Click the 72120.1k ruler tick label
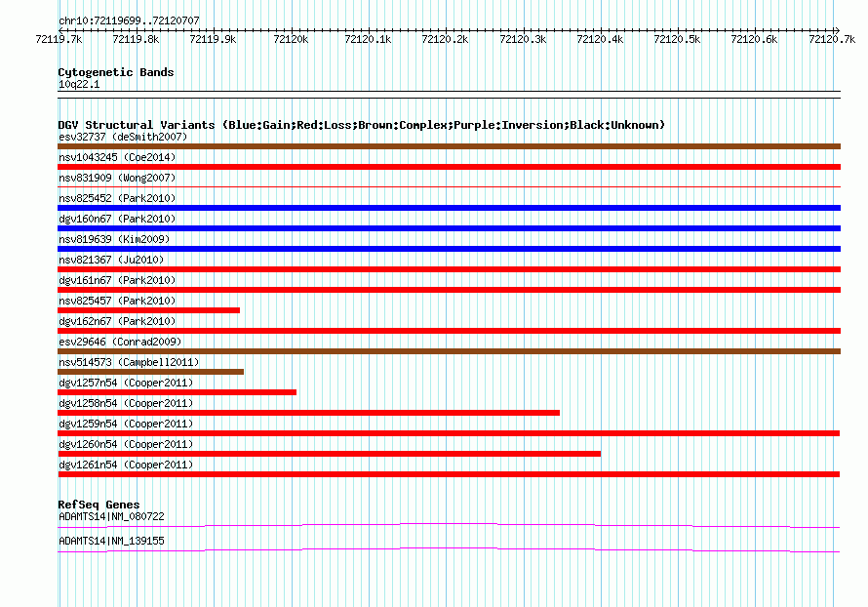868x607 pixels. (368, 39)
